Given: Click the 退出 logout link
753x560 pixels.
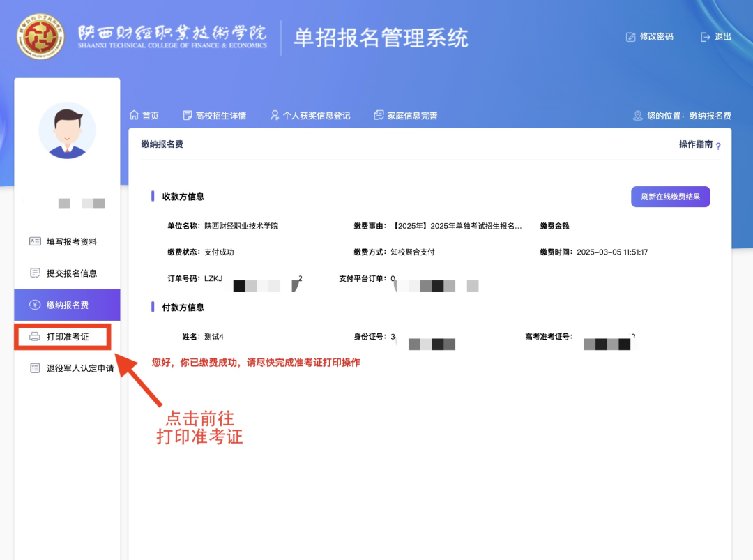Looking at the screenshot, I should [723, 37].
